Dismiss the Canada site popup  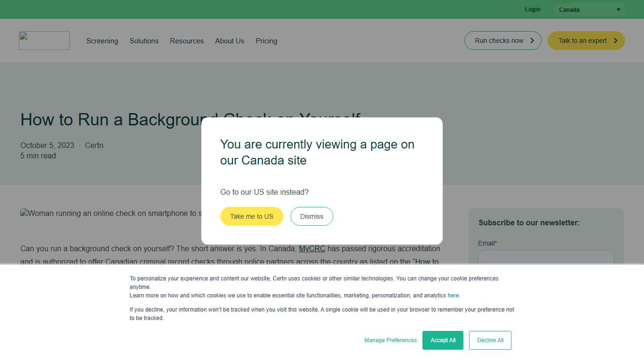click(x=312, y=216)
